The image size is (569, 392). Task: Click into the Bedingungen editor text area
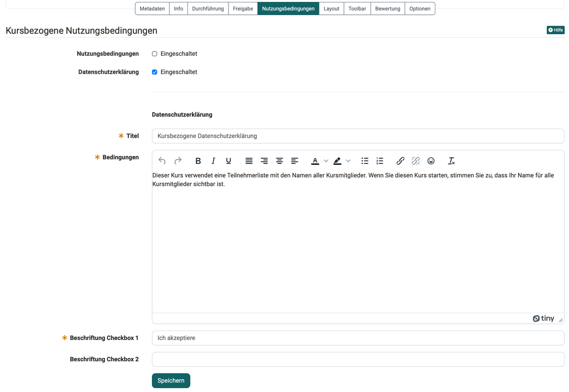[x=358, y=242]
